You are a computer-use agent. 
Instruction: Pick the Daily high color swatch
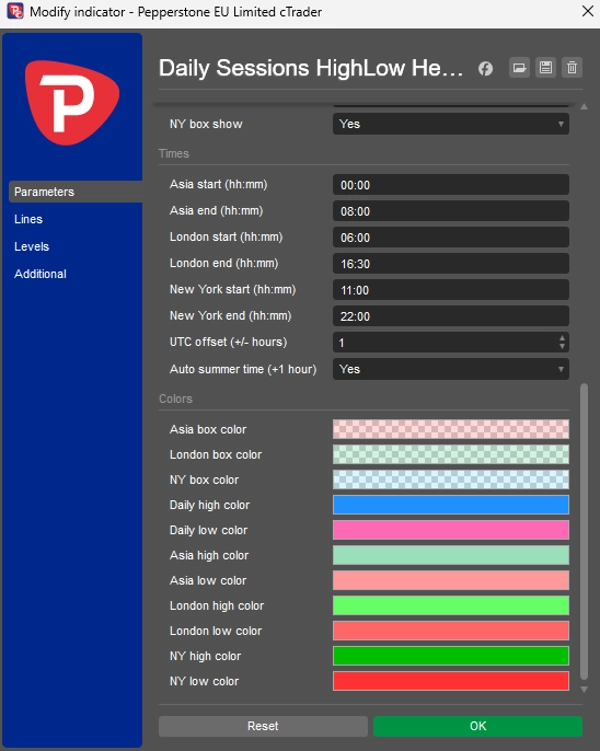click(x=450, y=505)
